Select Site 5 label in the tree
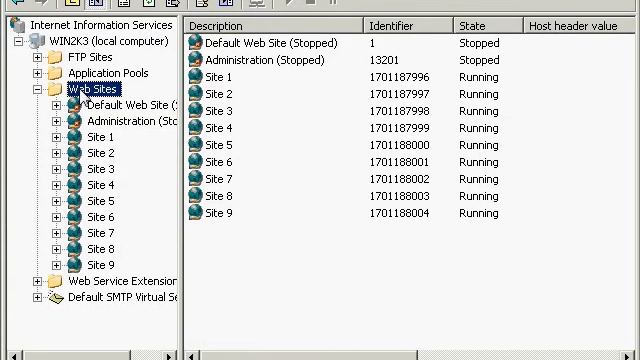The width and height of the screenshot is (640, 360). (101, 201)
